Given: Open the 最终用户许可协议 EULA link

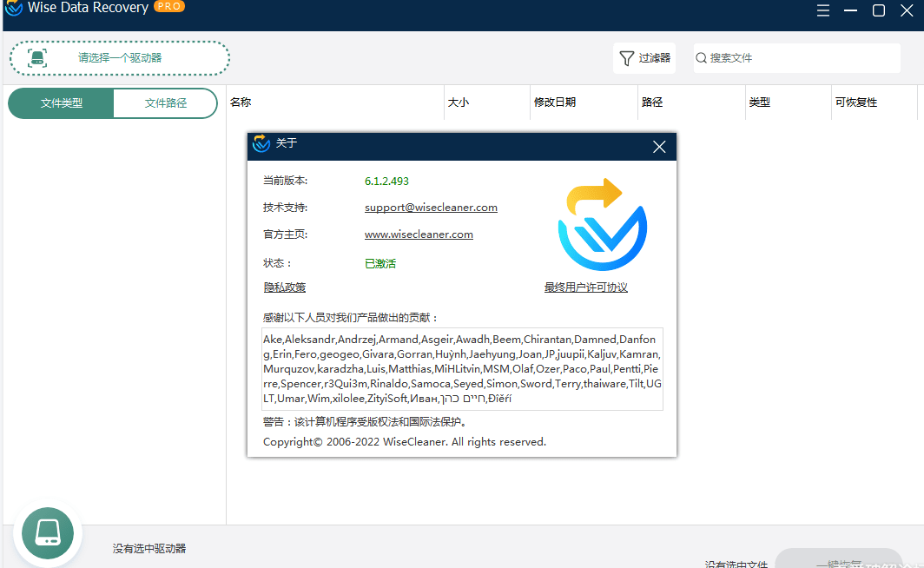Looking at the screenshot, I should tap(585, 287).
